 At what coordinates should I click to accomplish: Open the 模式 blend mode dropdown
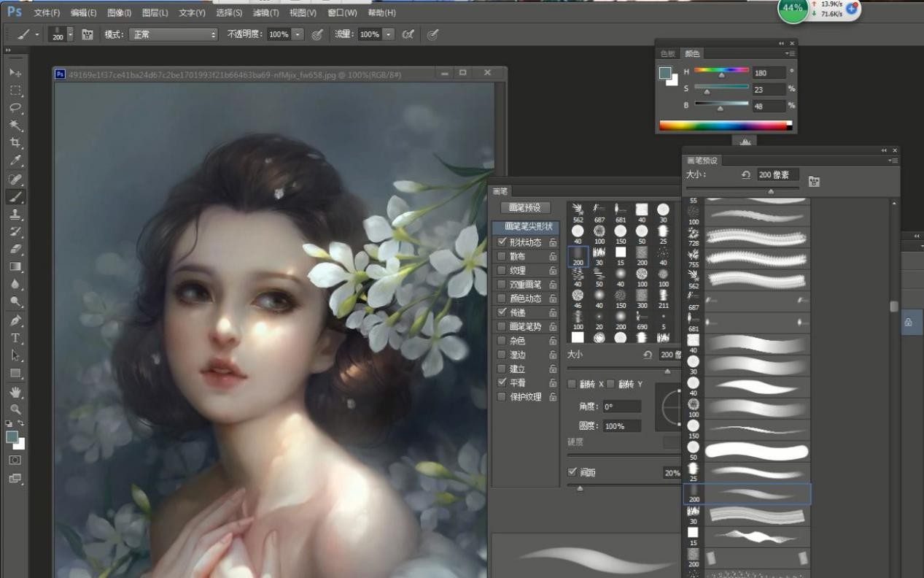pos(174,34)
